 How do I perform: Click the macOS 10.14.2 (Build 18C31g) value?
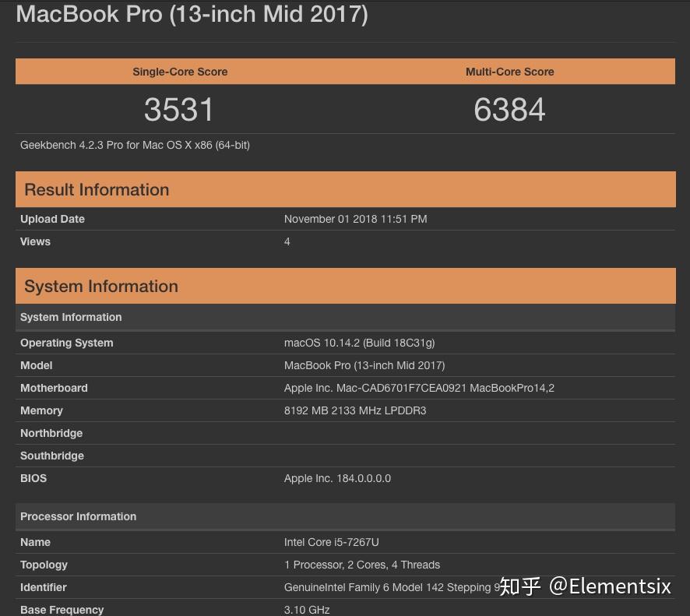pyautogui.click(x=360, y=343)
